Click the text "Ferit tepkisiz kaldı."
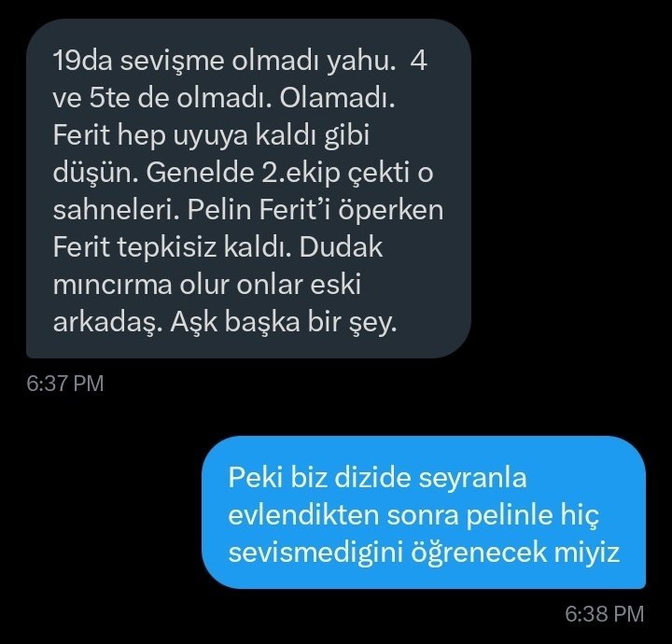672x644 pixels. (x=173, y=247)
